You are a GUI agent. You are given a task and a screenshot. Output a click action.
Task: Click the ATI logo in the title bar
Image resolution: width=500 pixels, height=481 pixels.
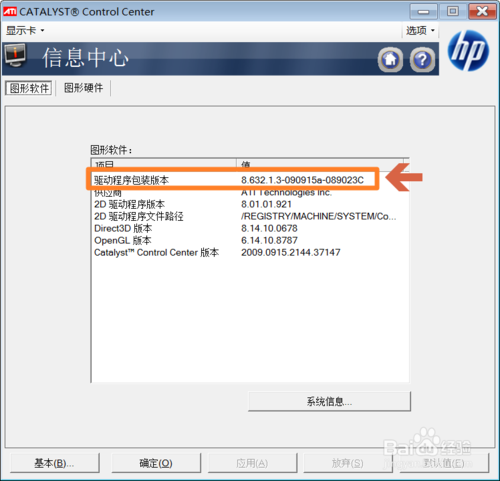pos(10,12)
